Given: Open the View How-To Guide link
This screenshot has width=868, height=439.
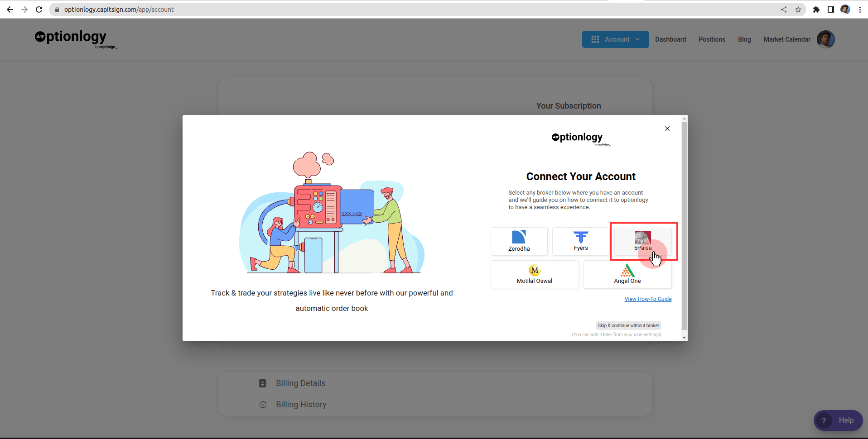Looking at the screenshot, I should coord(648,299).
